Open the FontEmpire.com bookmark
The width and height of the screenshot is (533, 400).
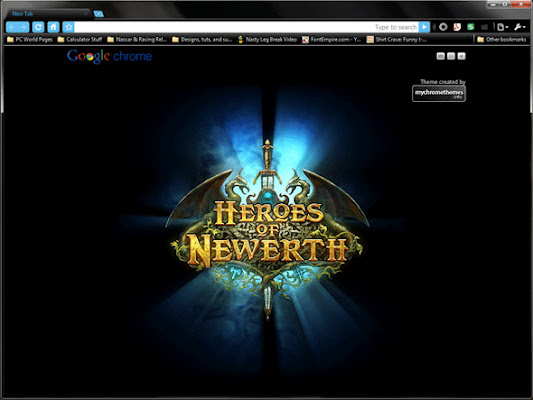point(331,39)
